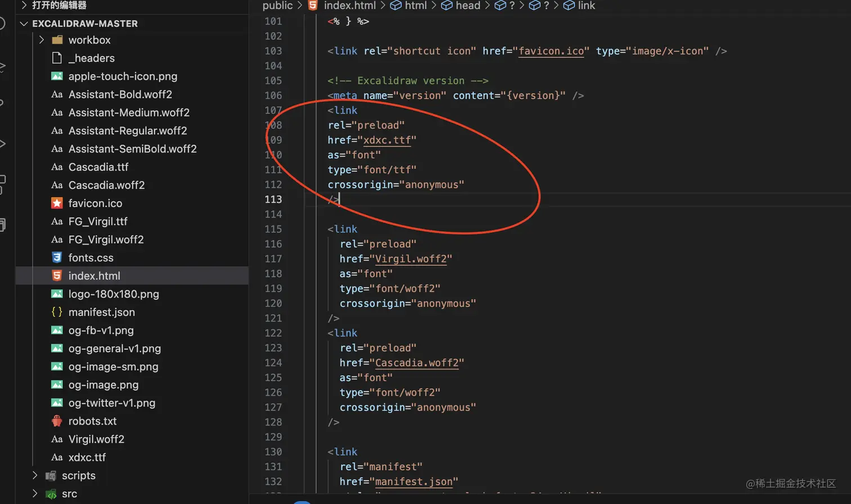Select index.html in file tree

pos(132,276)
